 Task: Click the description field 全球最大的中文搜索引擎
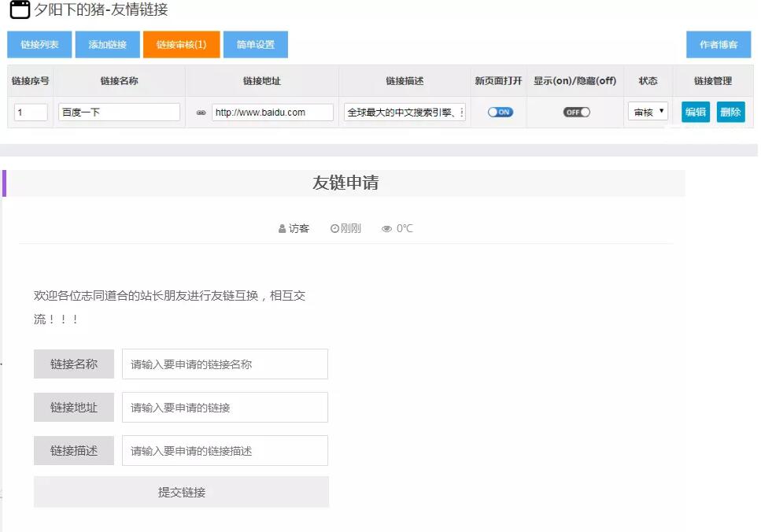pyautogui.click(x=405, y=112)
